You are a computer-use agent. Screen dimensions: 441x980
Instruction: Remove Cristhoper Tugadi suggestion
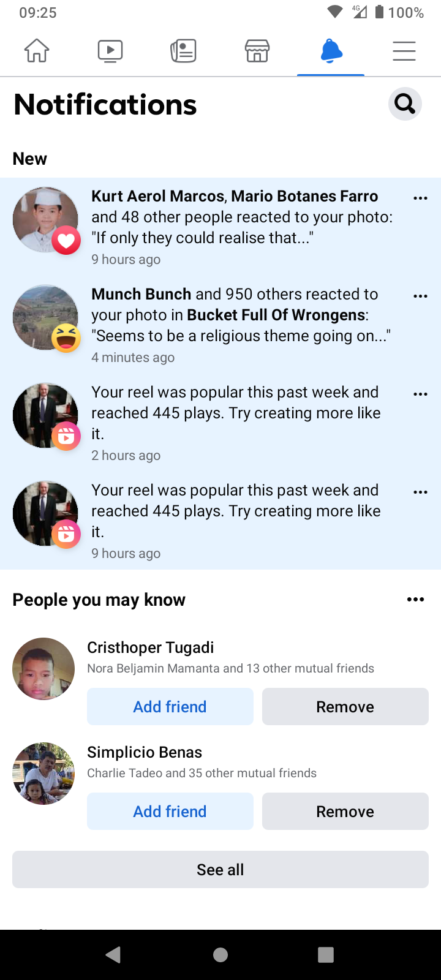(345, 707)
